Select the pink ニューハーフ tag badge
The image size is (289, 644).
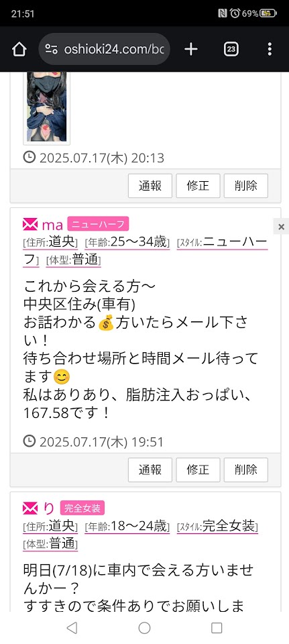(98, 224)
